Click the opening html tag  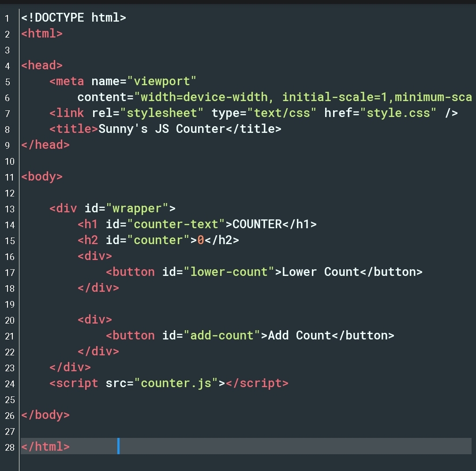(42, 34)
